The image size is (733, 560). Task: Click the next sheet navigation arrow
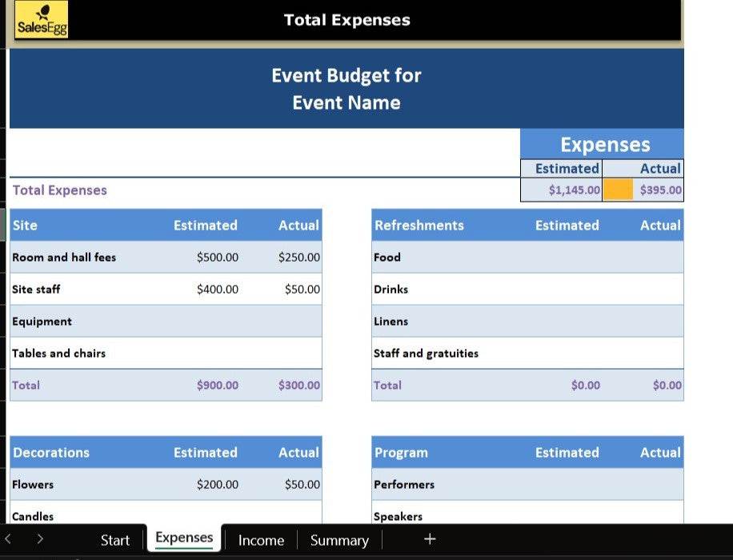40,540
